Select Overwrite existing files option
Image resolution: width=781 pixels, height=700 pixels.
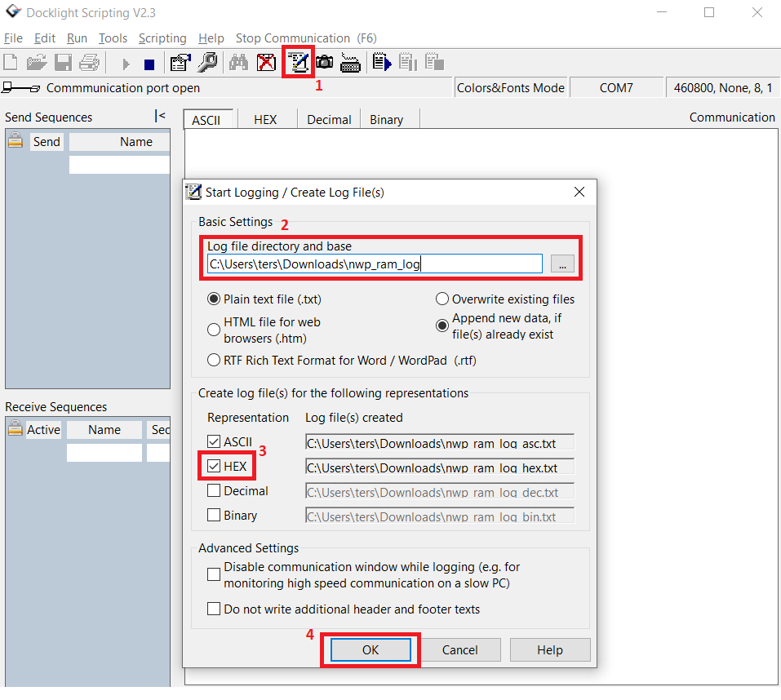pos(442,299)
